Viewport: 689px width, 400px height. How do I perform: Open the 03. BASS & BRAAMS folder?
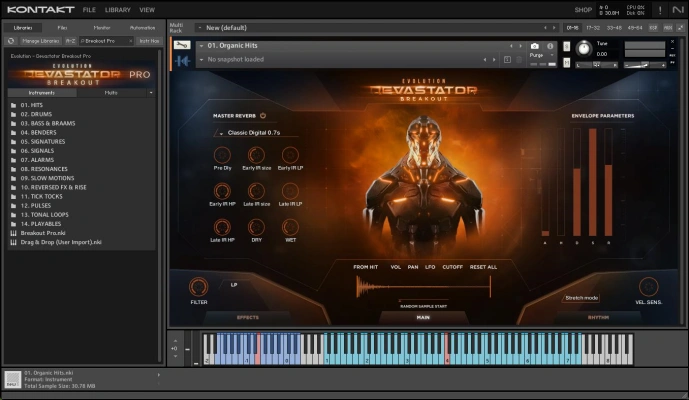pos(47,124)
